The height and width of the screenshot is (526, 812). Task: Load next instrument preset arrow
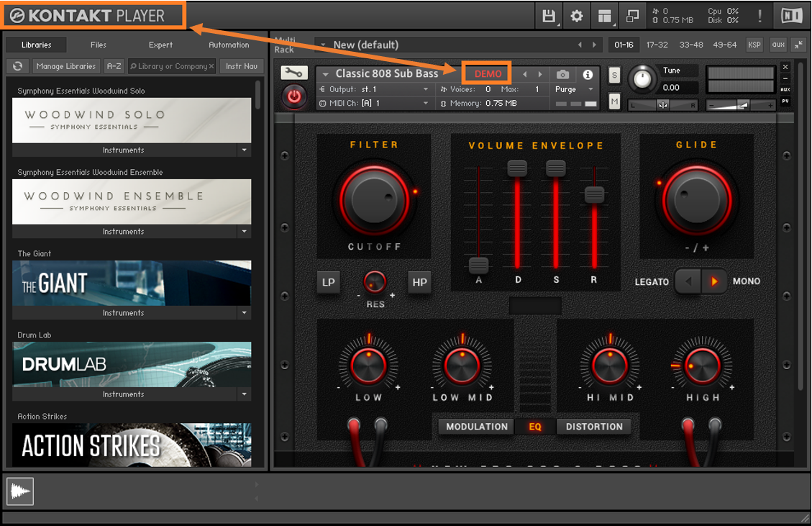coord(540,75)
